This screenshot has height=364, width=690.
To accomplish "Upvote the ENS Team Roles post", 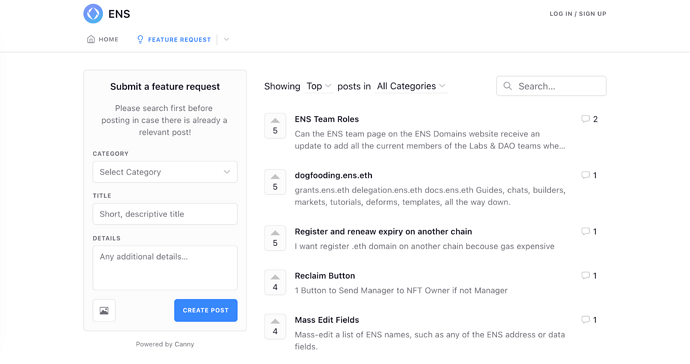I will point(275,126).
